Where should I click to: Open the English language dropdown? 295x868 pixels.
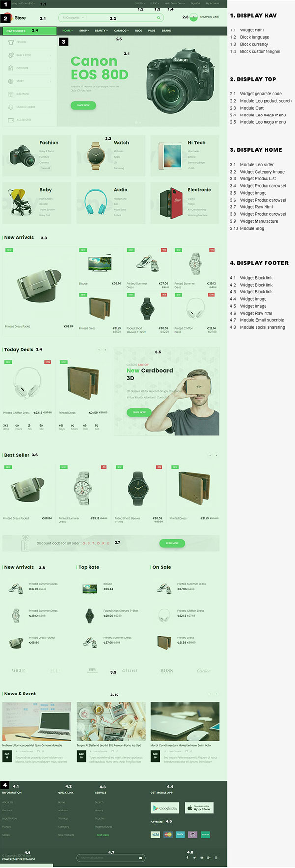[x=139, y=3]
